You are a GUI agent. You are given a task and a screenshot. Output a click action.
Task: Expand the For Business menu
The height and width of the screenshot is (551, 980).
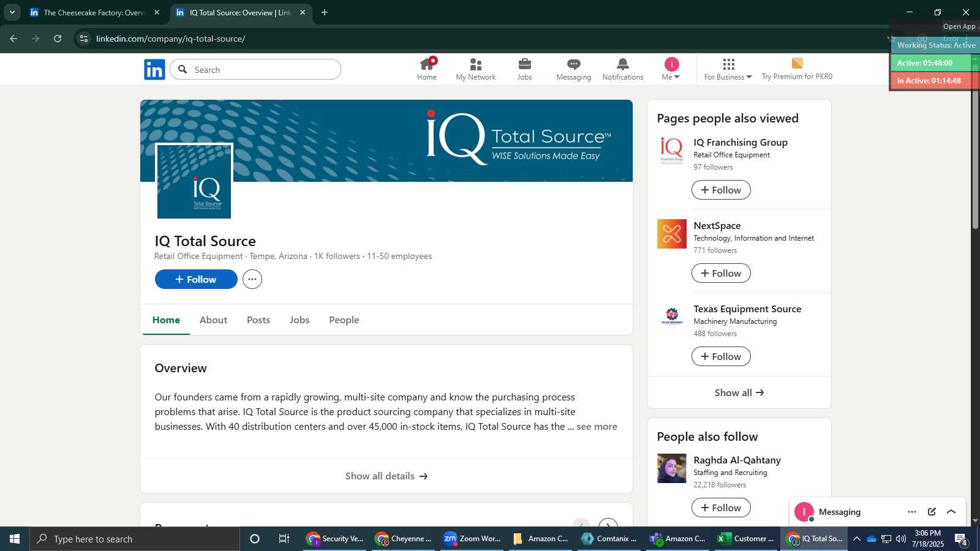(728, 69)
